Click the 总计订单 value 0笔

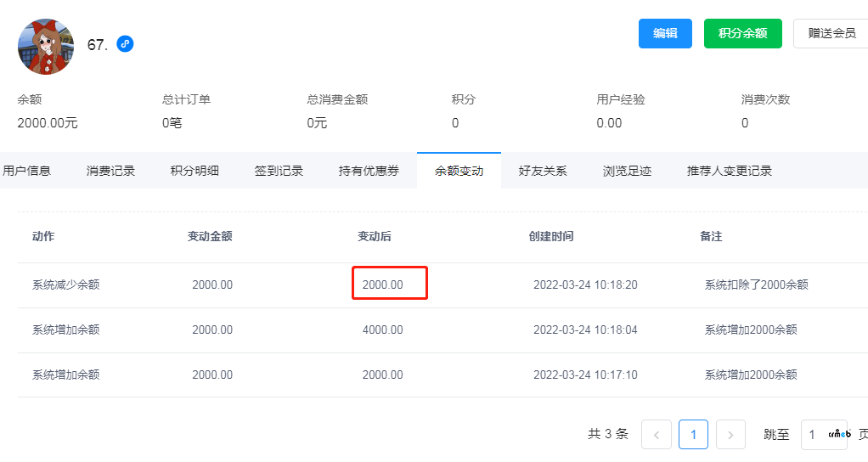coord(172,123)
